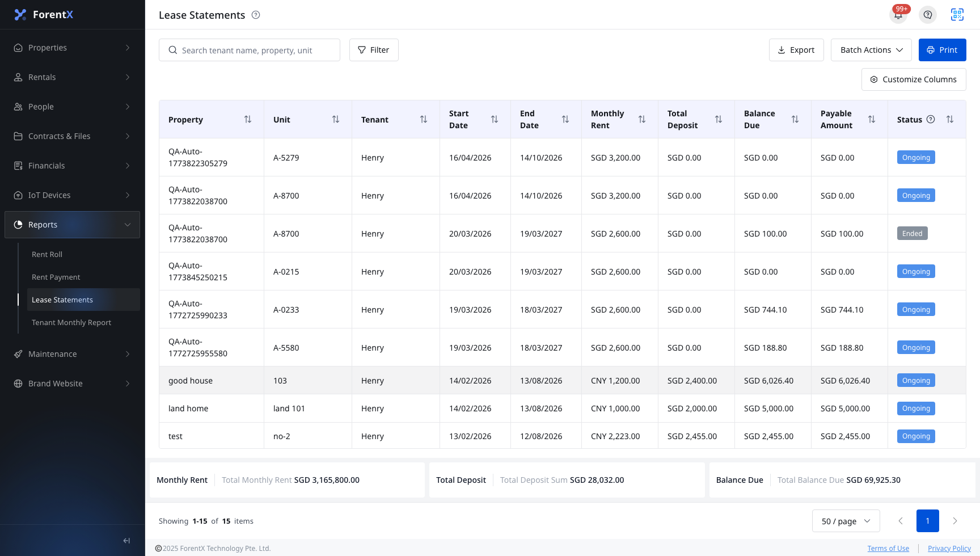This screenshot has height=556, width=980.
Task: Select Lease Statements in the sidebar
Action: [83, 300]
